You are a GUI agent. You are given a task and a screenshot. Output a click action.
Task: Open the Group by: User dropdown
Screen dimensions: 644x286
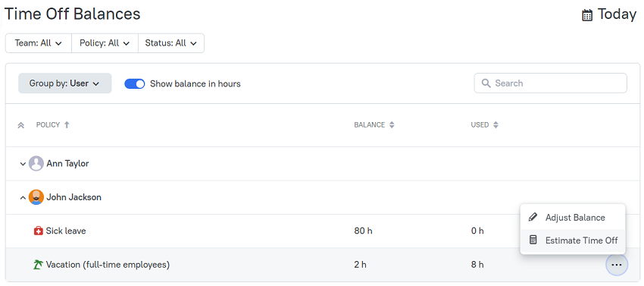(65, 83)
